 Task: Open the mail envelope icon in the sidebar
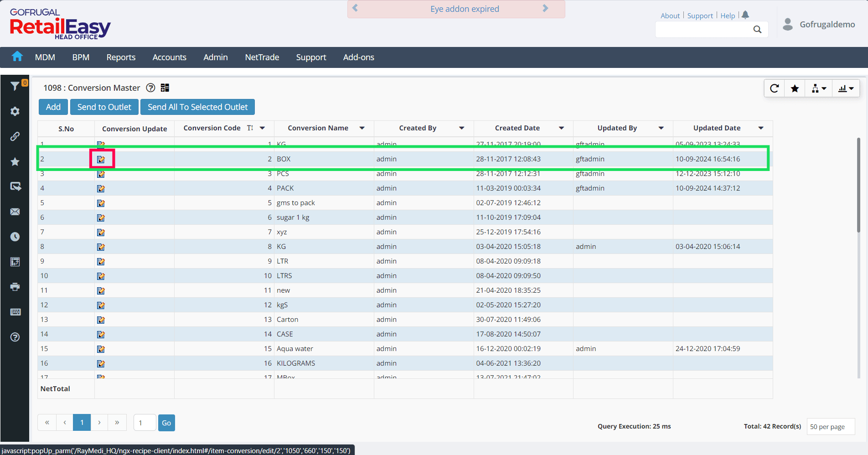(15, 212)
